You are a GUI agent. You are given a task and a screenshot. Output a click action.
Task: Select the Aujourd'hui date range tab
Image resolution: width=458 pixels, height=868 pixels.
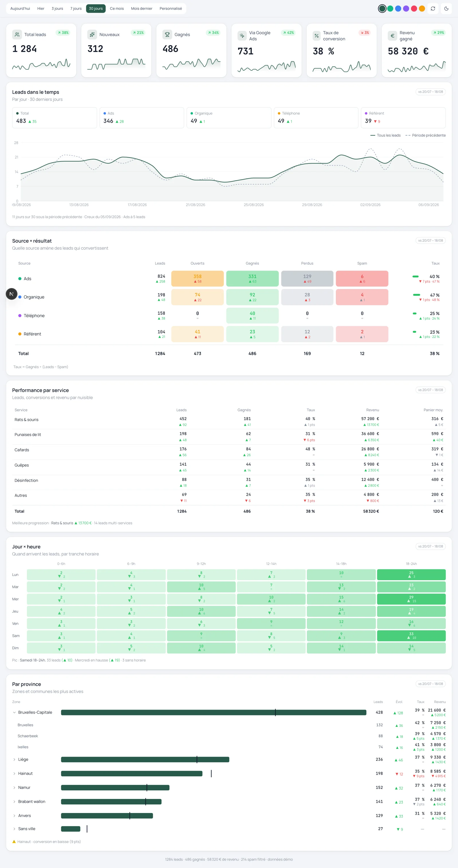click(x=20, y=8)
